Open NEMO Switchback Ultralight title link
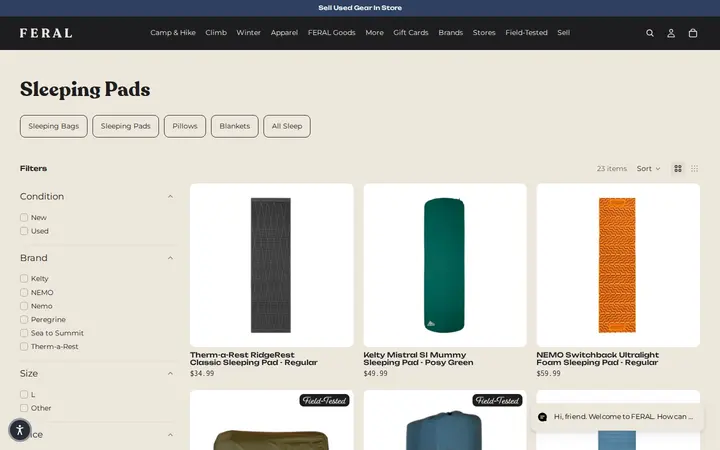This screenshot has height=450, width=720. [597, 359]
